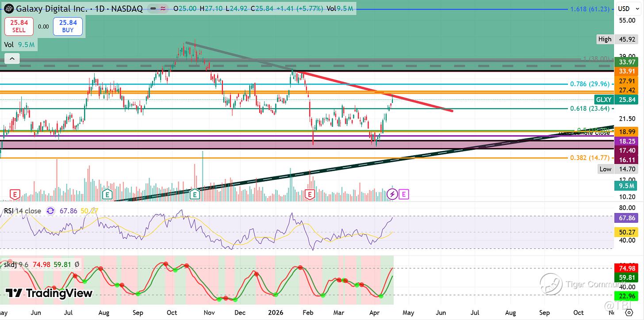Open the purple lightning event icon
The image size is (644, 320).
coord(392,194)
